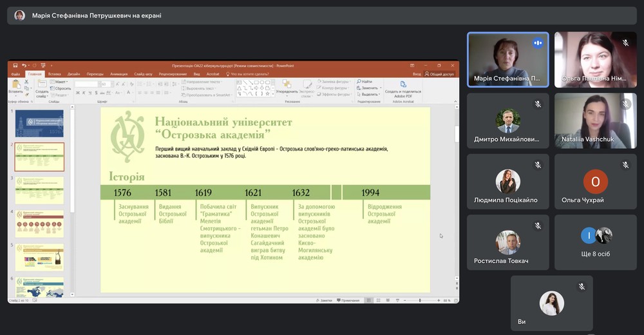This screenshot has height=335, width=644.
Task: Open Select (Выделить) dropdown
Action: pyautogui.click(x=368, y=94)
